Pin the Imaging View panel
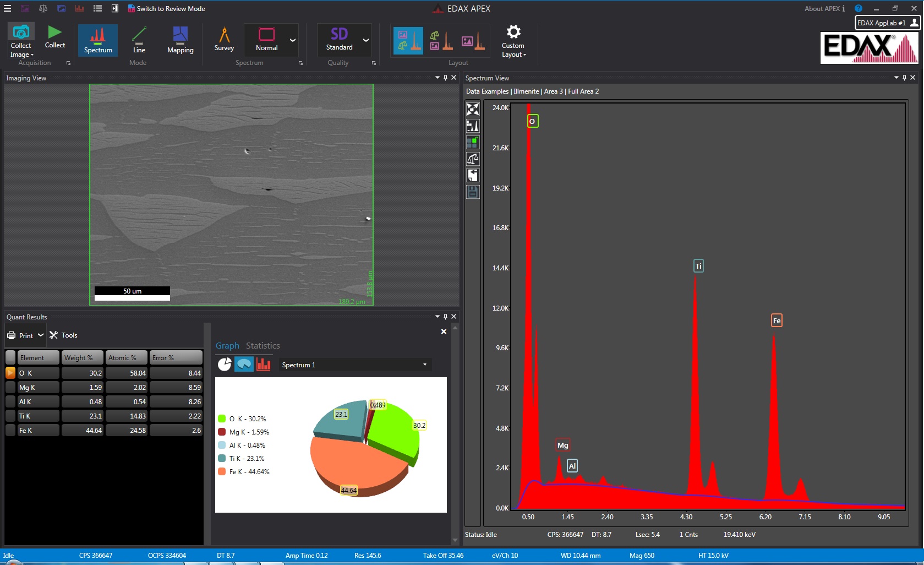 (x=445, y=78)
